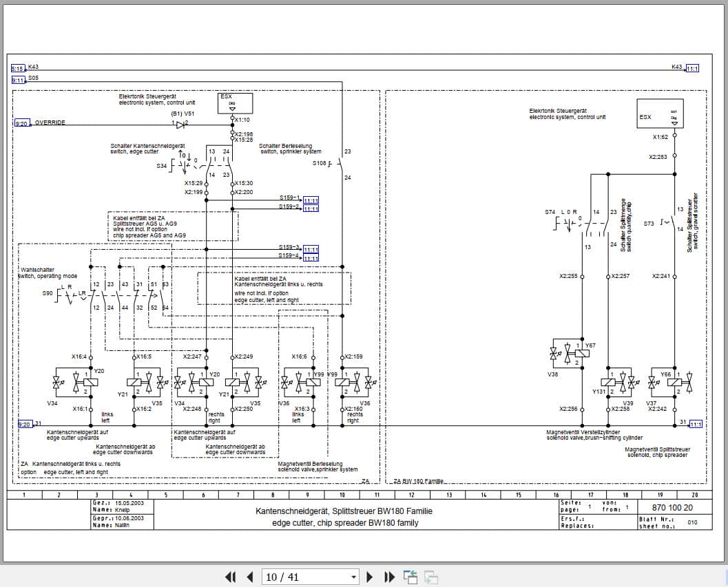The width and height of the screenshot is (728, 587).
Task: Click the Y66 solenoid valve symbol
Action: tap(674, 383)
